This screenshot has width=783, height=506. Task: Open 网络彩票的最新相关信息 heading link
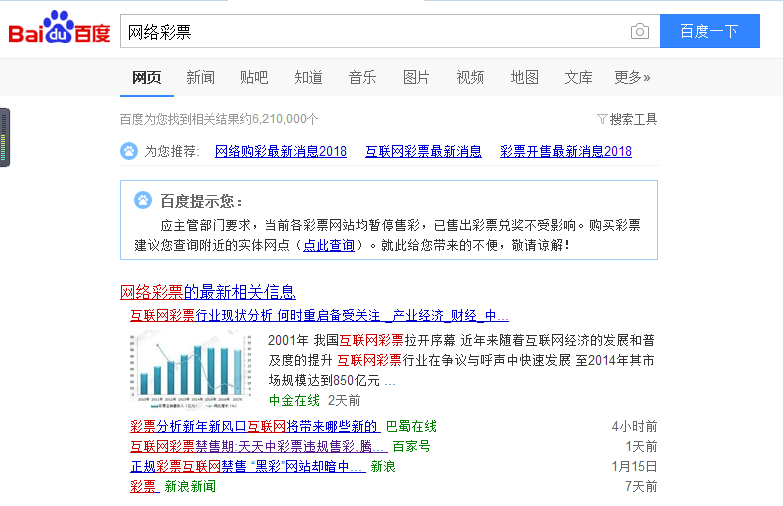208,292
